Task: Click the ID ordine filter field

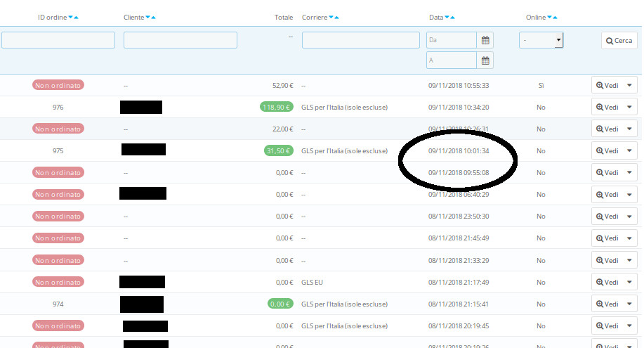Action: (x=58, y=40)
